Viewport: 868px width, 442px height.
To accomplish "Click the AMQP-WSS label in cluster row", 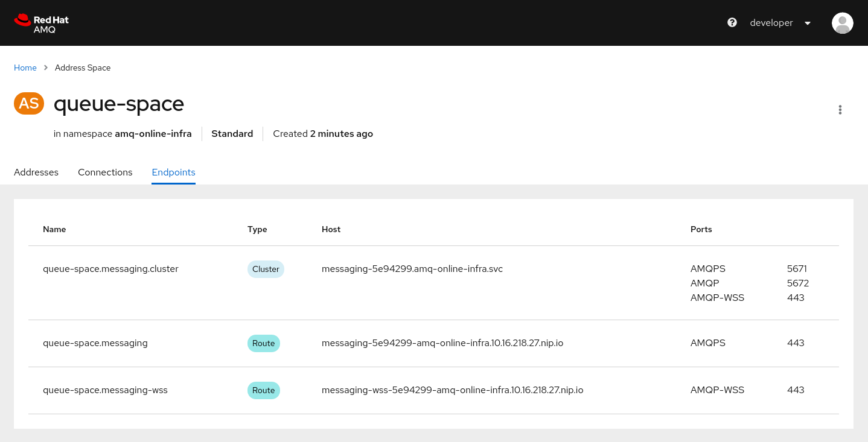I will (717, 298).
